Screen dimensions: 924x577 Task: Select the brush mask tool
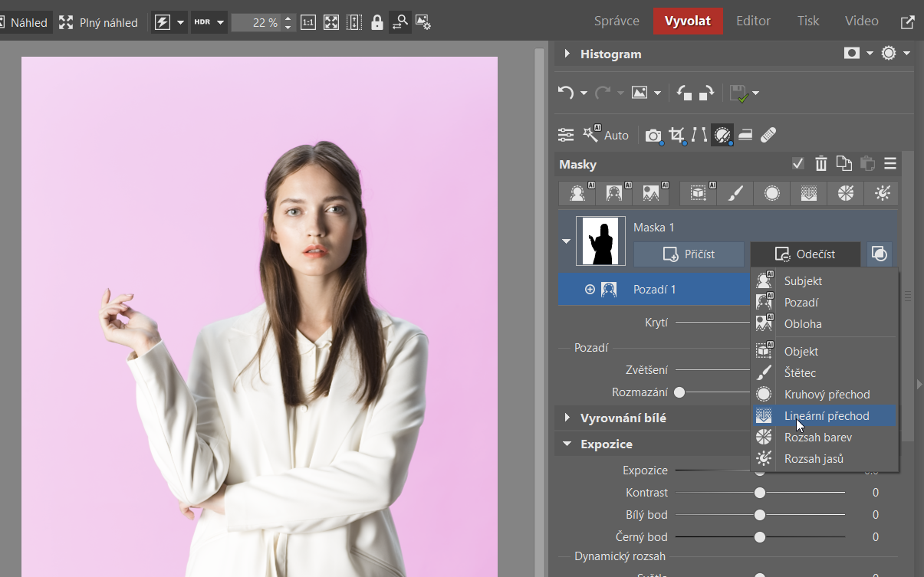coord(735,194)
